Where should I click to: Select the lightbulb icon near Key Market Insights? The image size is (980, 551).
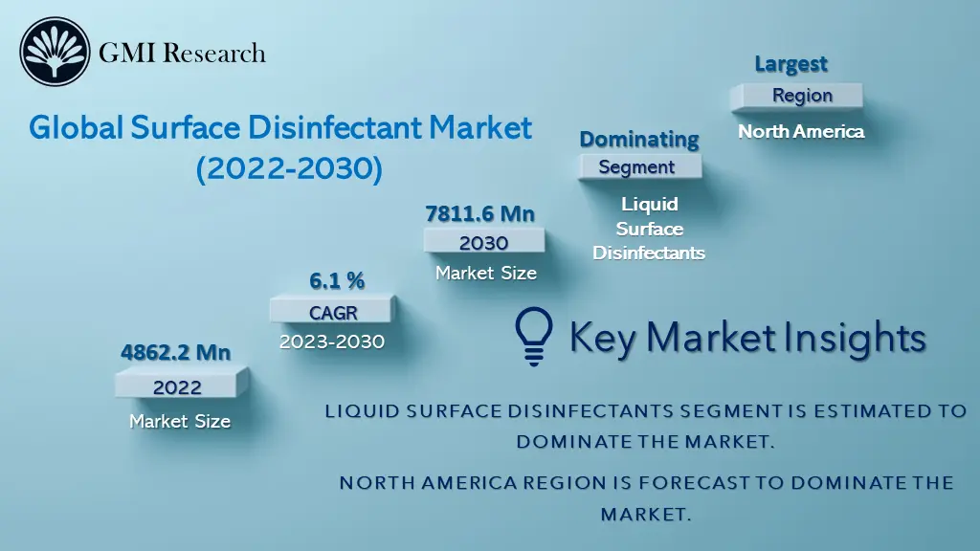point(533,336)
